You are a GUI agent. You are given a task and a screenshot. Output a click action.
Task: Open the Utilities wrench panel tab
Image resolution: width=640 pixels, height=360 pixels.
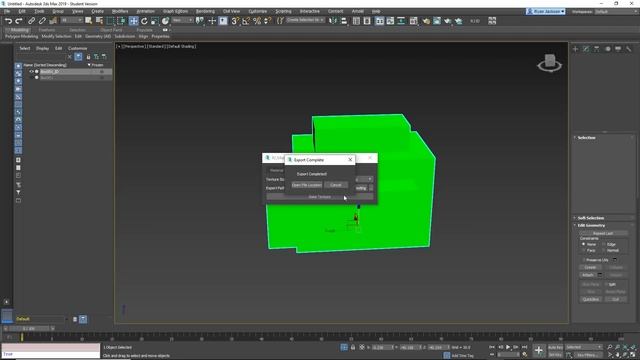[629, 49]
